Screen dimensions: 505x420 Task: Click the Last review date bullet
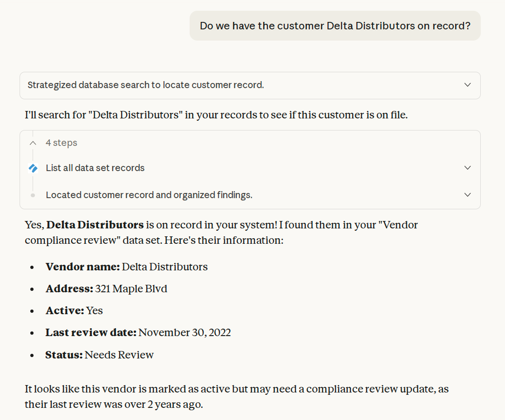point(138,332)
